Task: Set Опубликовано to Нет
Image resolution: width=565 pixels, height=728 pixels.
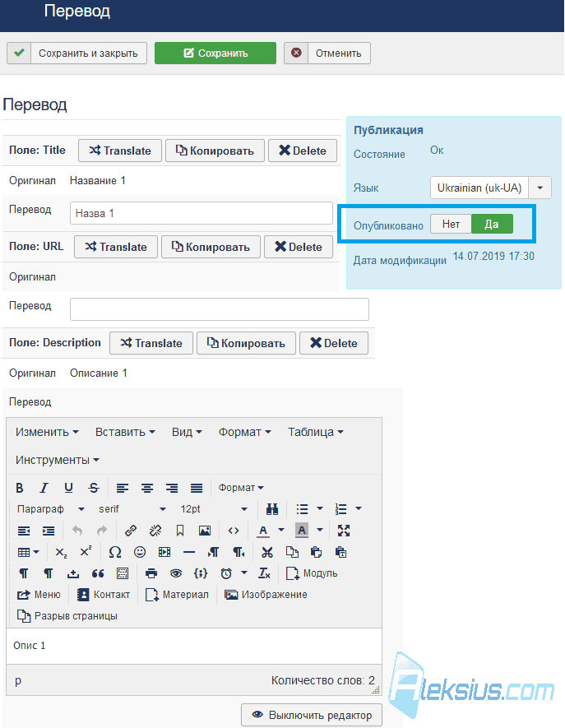Action: tap(451, 225)
